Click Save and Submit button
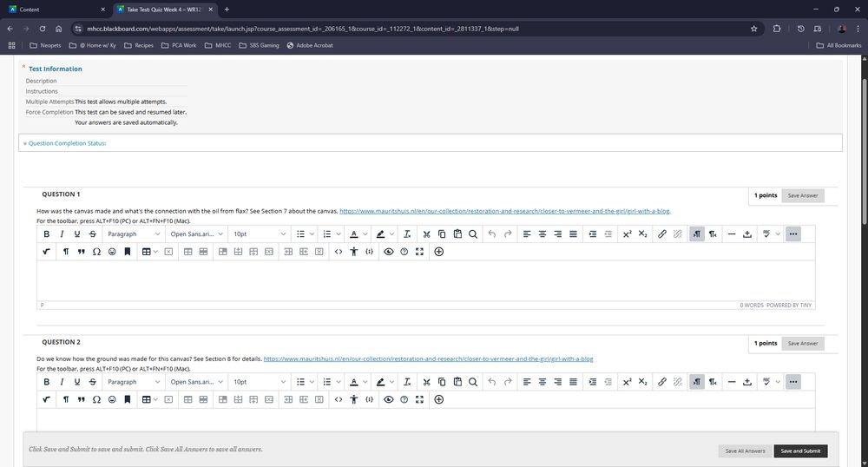This screenshot has width=868, height=467. [x=800, y=451]
